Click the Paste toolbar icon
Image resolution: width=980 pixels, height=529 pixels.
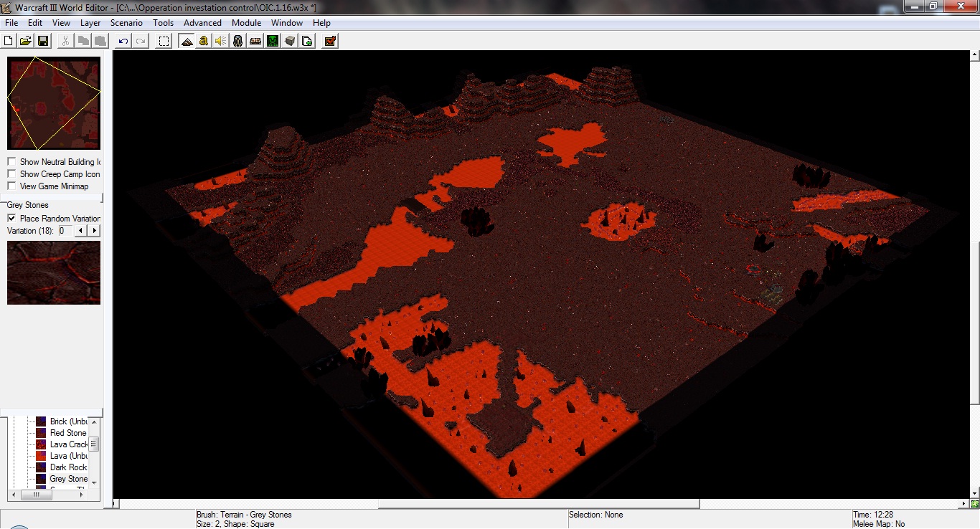point(100,41)
